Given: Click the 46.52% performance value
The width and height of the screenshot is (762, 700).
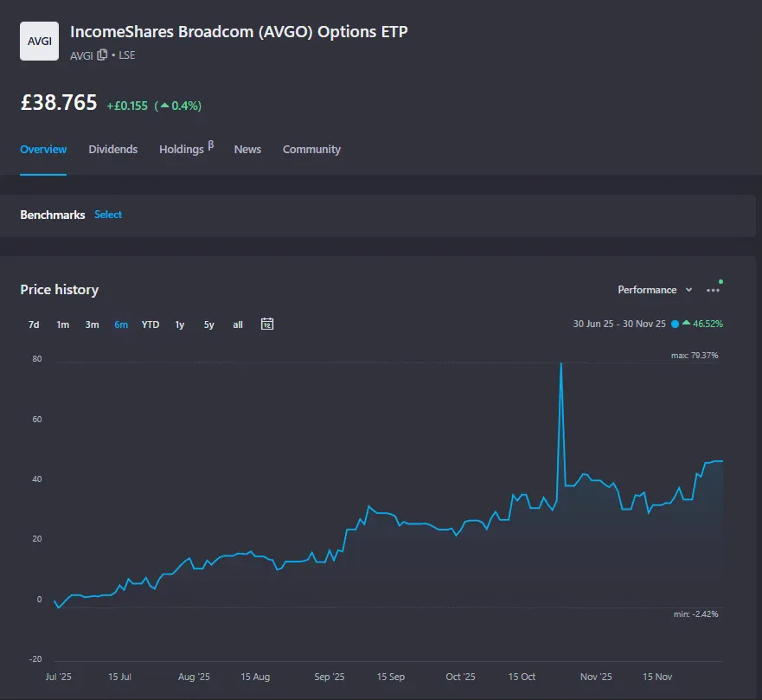Looking at the screenshot, I should [x=708, y=324].
